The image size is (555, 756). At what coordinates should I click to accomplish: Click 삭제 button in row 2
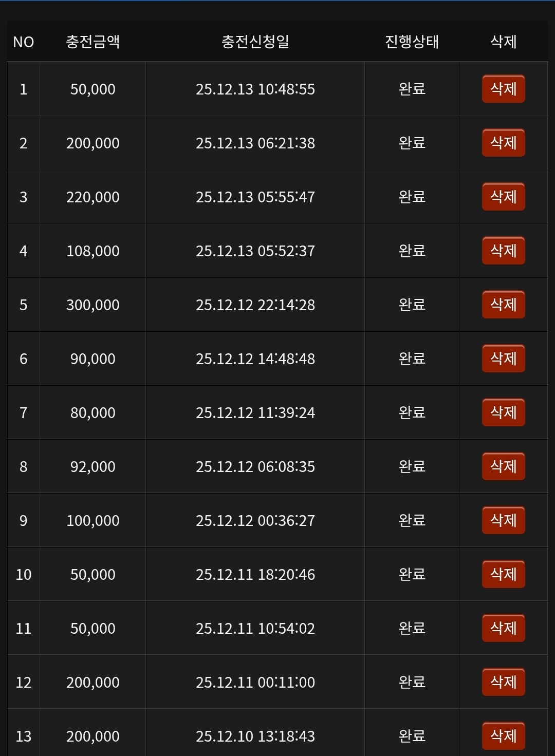pyautogui.click(x=503, y=143)
